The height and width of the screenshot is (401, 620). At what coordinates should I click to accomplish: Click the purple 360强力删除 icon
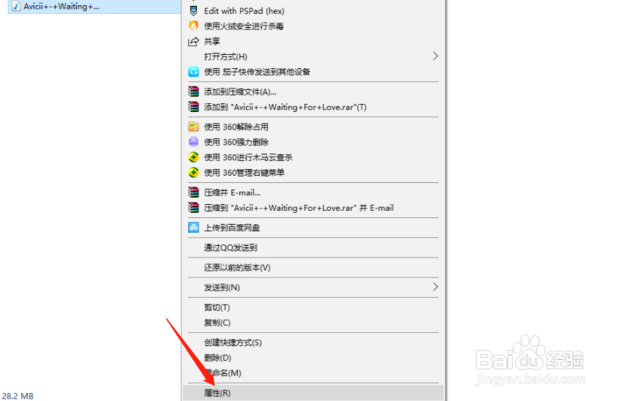point(193,142)
